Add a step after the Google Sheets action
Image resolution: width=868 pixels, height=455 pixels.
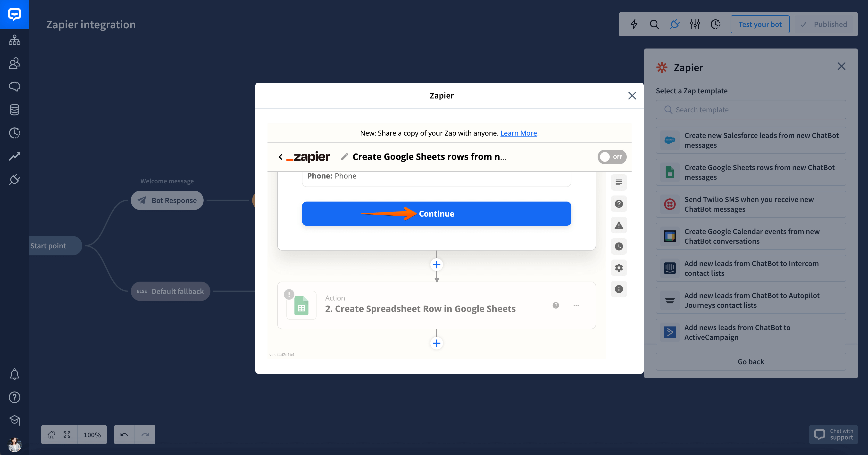(x=436, y=343)
